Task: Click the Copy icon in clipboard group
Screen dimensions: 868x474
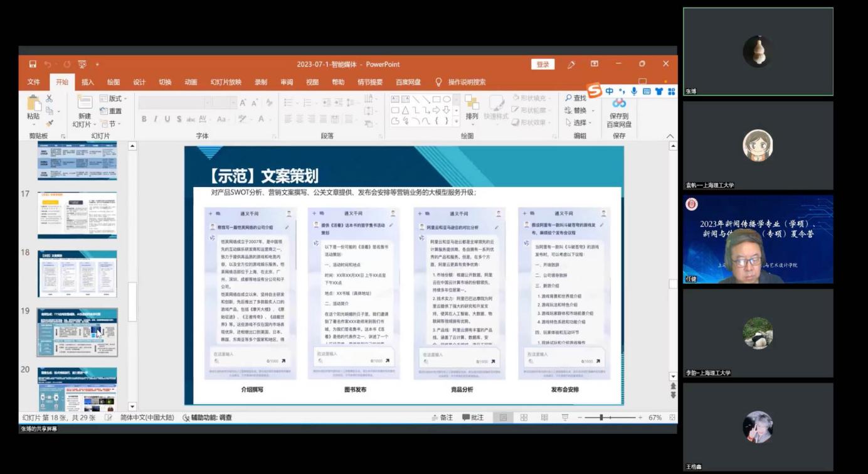Action: (x=50, y=111)
